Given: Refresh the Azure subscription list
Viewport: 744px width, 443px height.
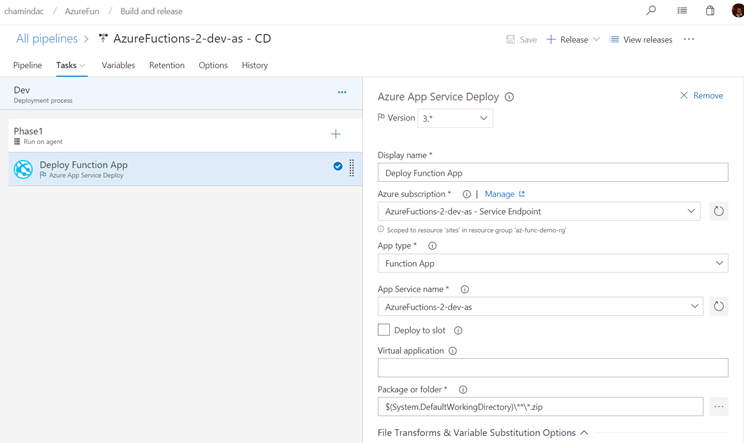Looking at the screenshot, I should 718,211.
